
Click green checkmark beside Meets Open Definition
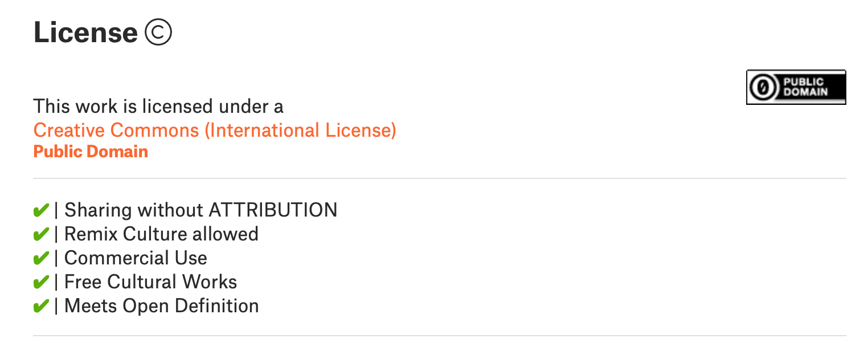pos(40,307)
